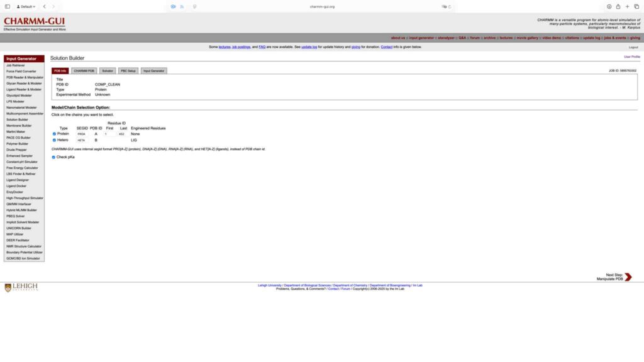Viewport: 644px width, 362px height.
Task: Switch to the PBC Setup tab
Action: pyautogui.click(x=128, y=71)
